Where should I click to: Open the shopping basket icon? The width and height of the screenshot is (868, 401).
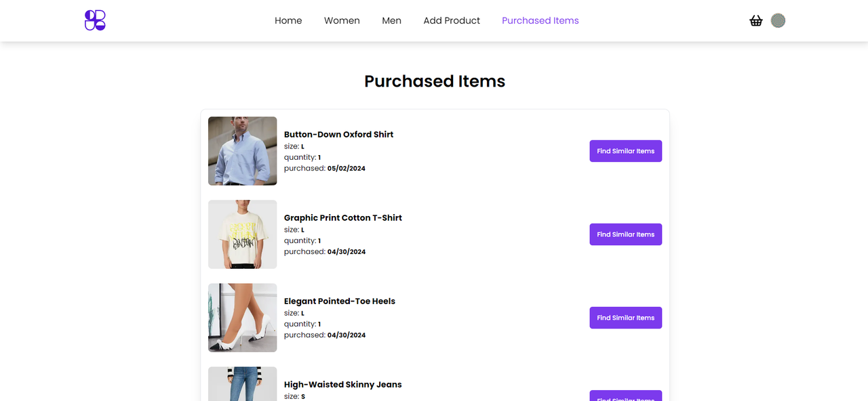coord(756,20)
